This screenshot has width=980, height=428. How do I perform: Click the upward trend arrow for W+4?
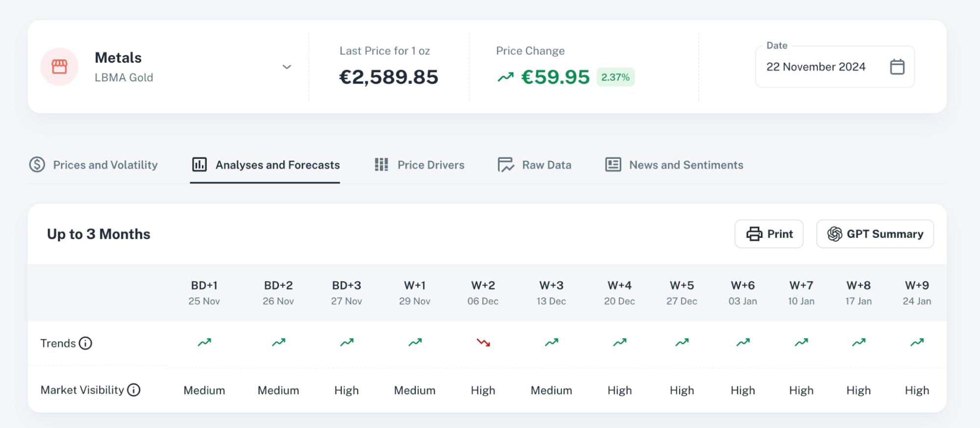[620, 342]
